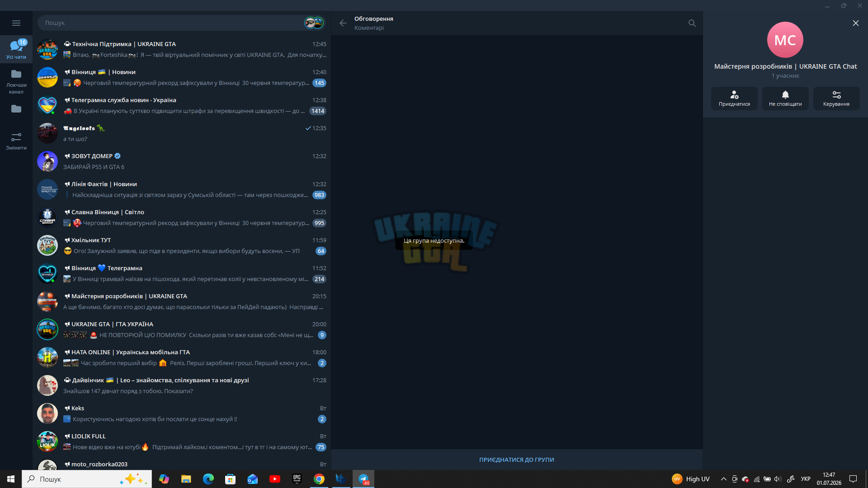Open the Технічна Підтримка UKRAINE GTA chat
The width and height of the screenshot is (868, 488).
coord(182,49)
